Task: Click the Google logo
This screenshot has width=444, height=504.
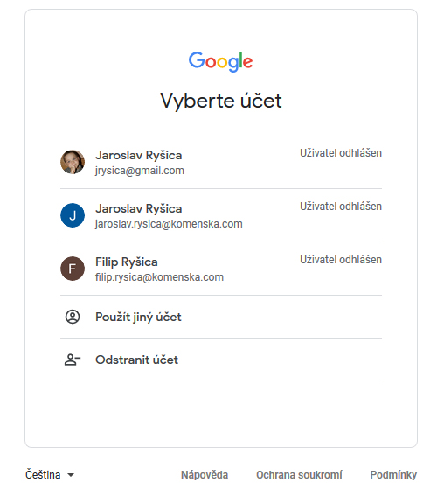Action: pyautogui.click(x=220, y=61)
